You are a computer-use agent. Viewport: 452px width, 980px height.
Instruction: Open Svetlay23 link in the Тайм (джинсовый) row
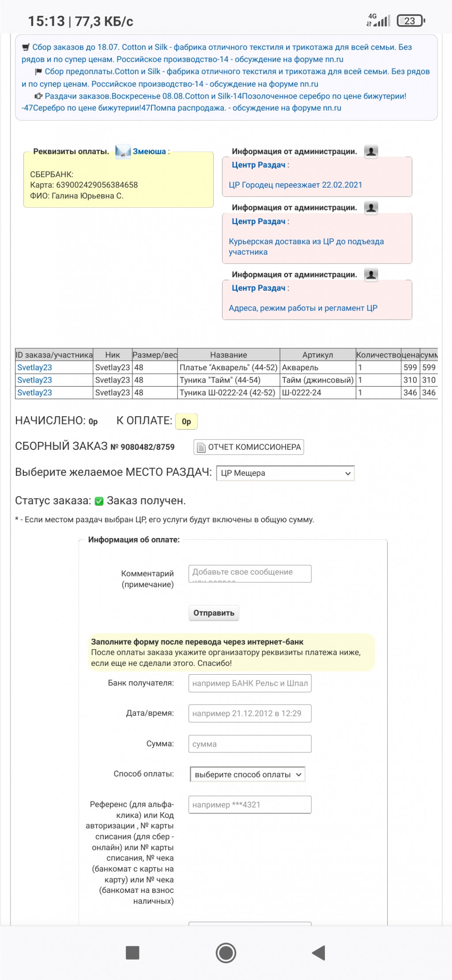click(x=34, y=380)
